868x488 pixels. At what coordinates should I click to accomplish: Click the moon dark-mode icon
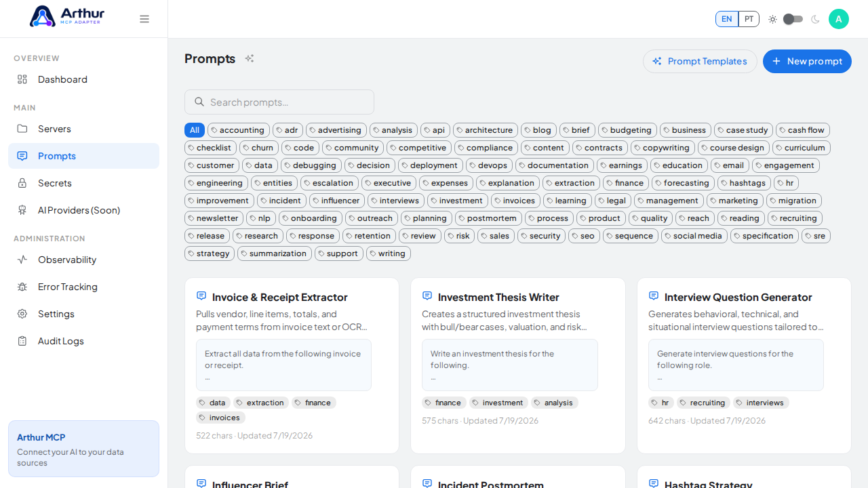(815, 19)
